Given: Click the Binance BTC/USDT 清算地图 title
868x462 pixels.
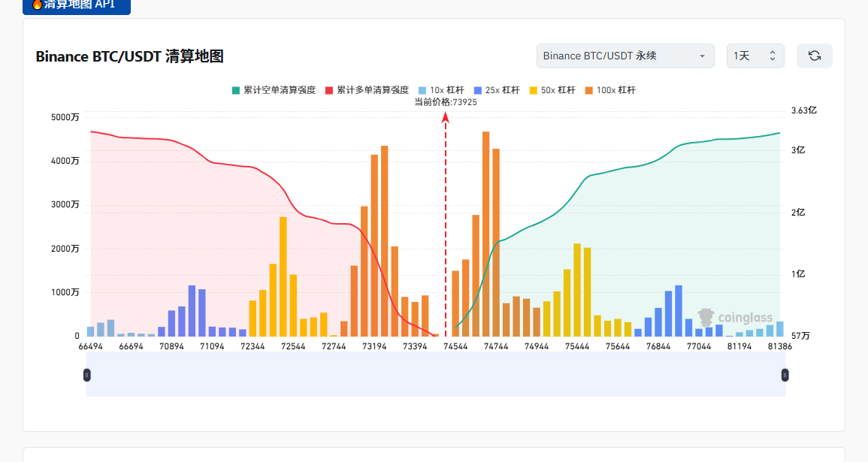Looking at the screenshot, I should (x=129, y=56).
